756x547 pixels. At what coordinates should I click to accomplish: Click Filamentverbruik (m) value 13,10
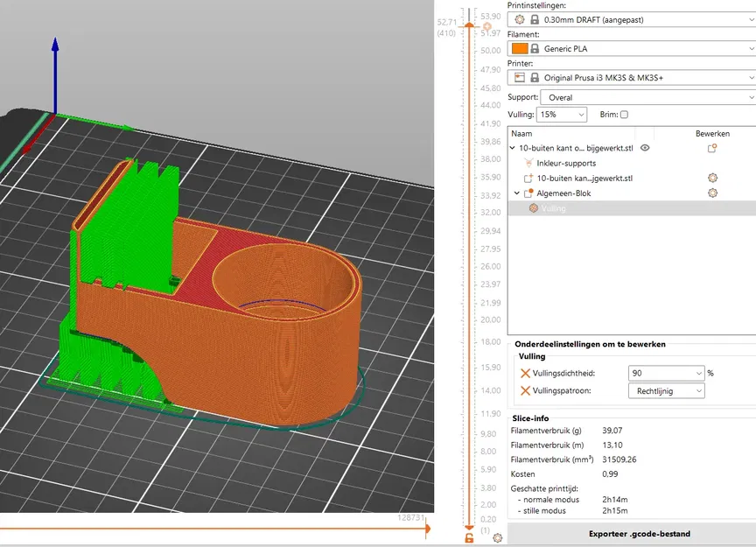click(612, 445)
